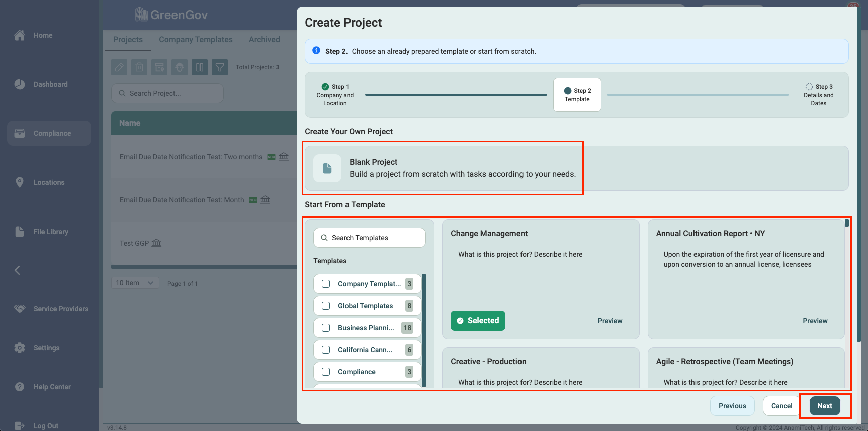Check the Global Templates checkbox
868x431 pixels.
(326, 306)
